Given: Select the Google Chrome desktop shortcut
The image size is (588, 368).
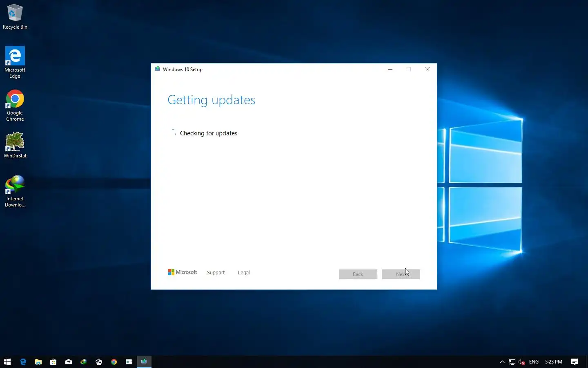Looking at the screenshot, I should 15,105.
